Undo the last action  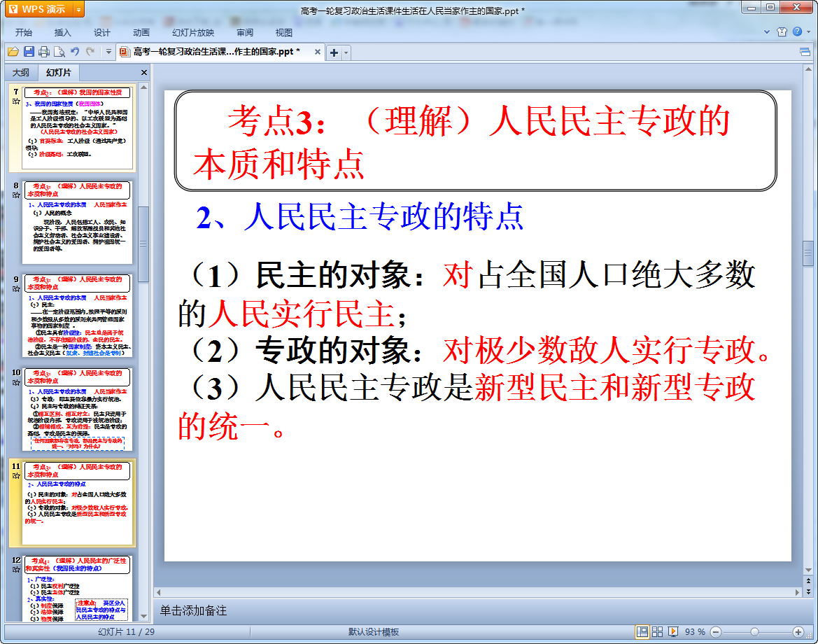point(75,52)
